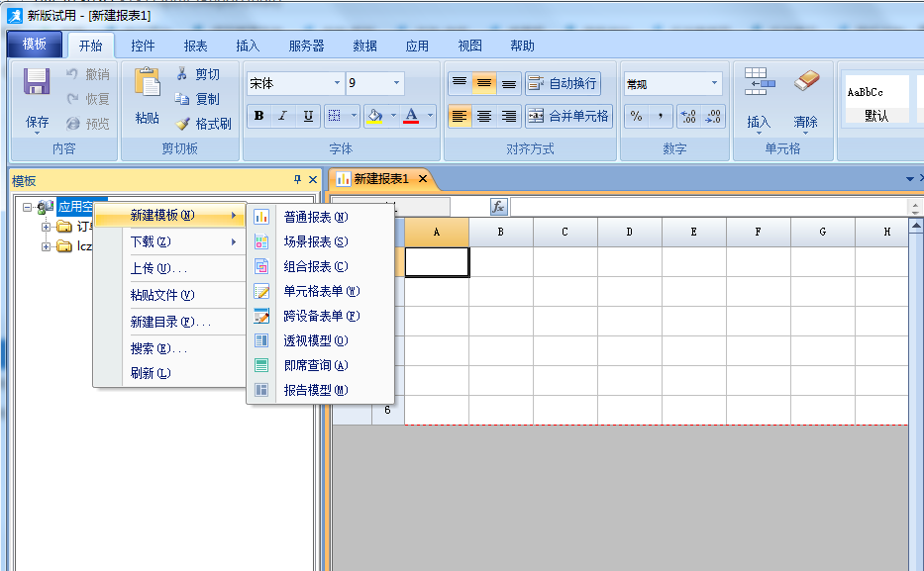Image resolution: width=924 pixels, height=571 pixels.
Task: Click the Cut (剪切) scissors icon
Action: [x=183, y=74]
